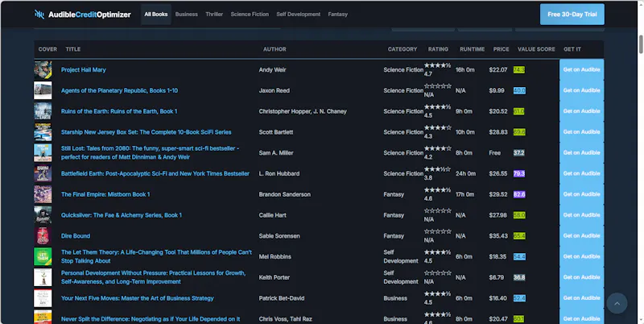The height and width of the screenshot is (324, 644).
Task: Click the Project Hail Mary cover thumbnail
Action: coord(43,70)
